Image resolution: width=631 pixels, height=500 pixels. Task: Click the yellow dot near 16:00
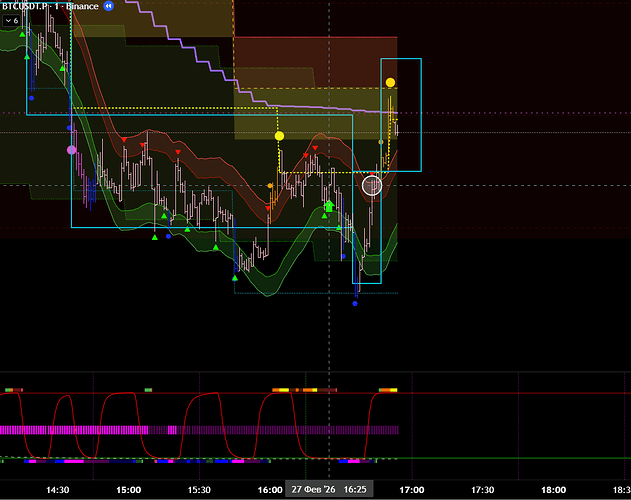pos(279,135)
